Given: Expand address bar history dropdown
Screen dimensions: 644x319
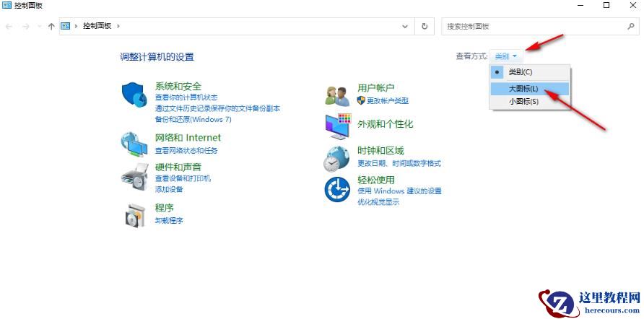Looking at the screenshot, I should (405, 26).
